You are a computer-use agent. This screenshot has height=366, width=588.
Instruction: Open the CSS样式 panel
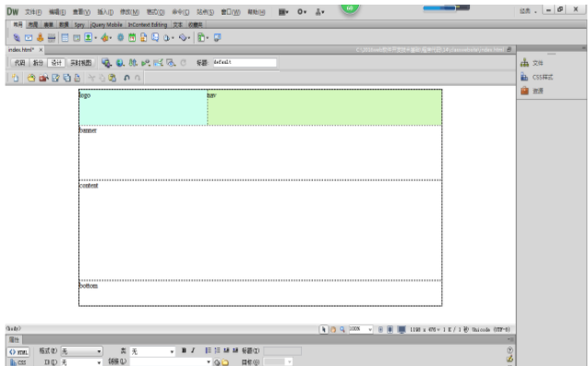(x=536, y=77)
